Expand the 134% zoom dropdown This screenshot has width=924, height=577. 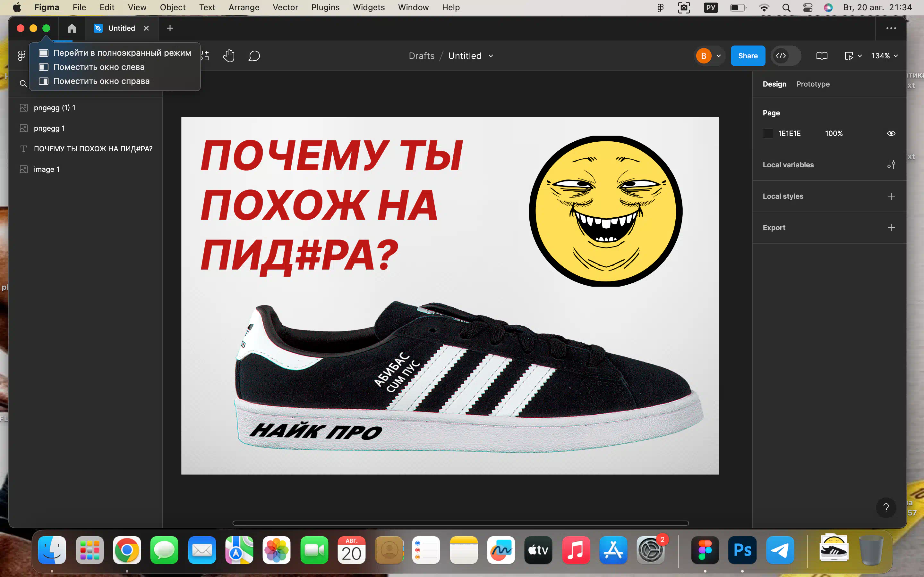coord(884,56)
